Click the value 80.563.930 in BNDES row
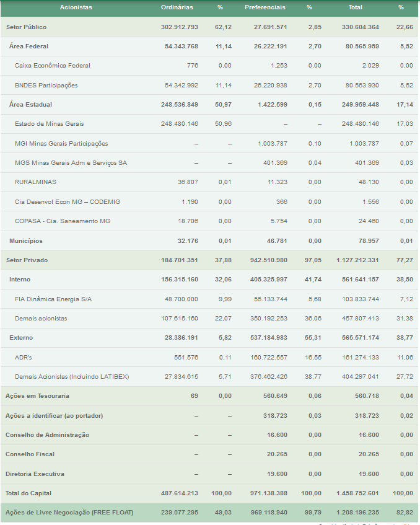The height and width of the screenshot is (525, 420). (362, 86)
